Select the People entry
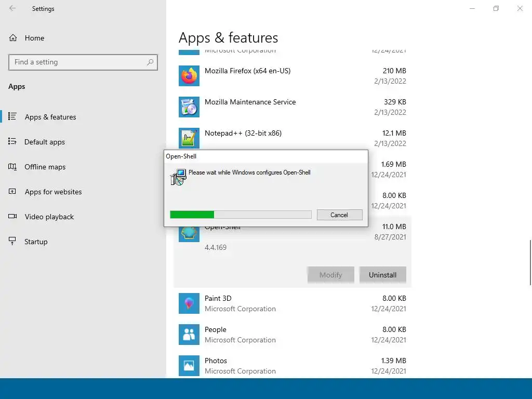 [292, 335]
